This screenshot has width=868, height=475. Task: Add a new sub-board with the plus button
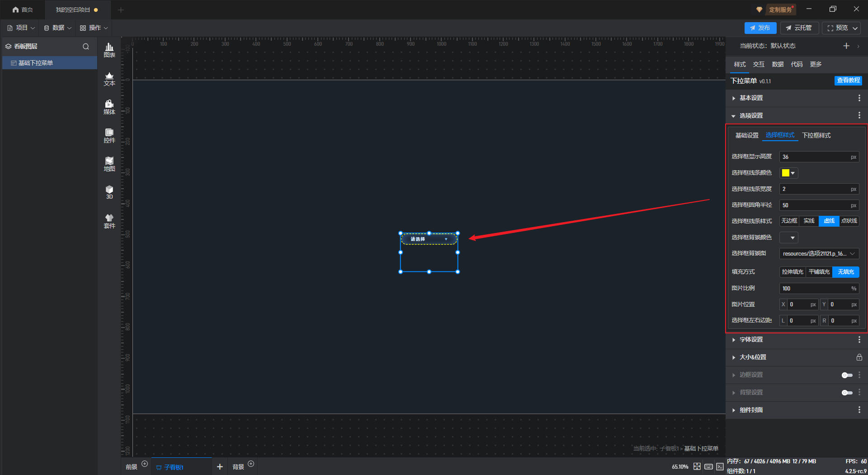click(x=220, y=467)
